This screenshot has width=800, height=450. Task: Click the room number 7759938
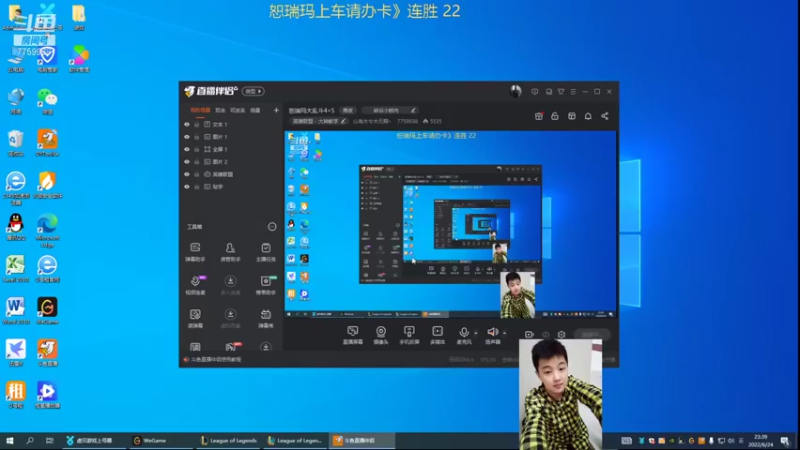pos(407,121)
